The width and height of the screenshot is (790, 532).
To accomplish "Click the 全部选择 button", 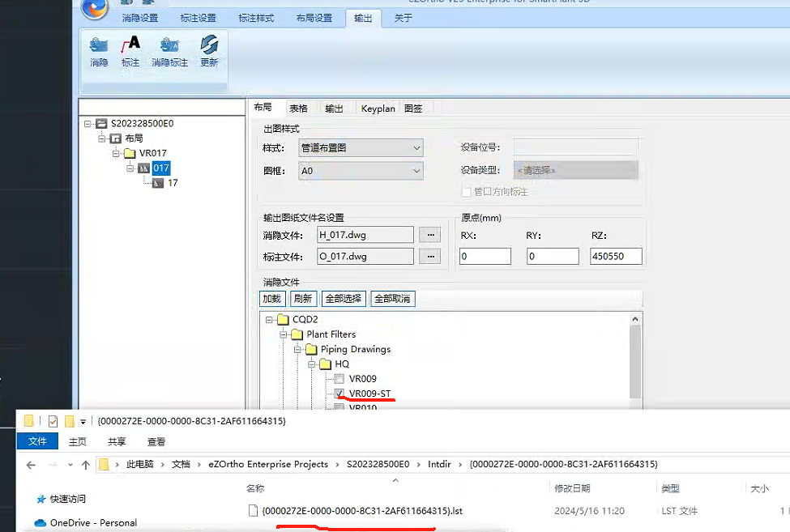I will pos(343,299).
